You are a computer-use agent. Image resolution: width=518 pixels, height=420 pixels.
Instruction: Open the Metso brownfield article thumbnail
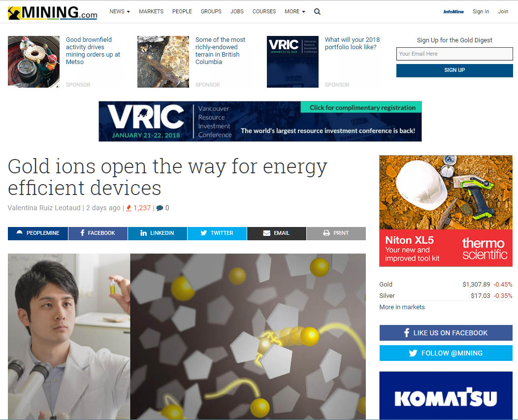click(33, 62)
